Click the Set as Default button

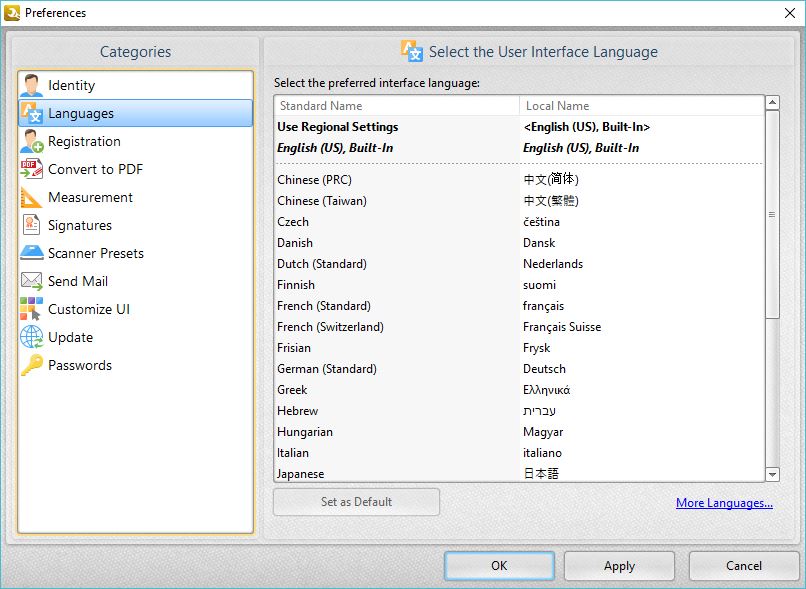(356, 501)
